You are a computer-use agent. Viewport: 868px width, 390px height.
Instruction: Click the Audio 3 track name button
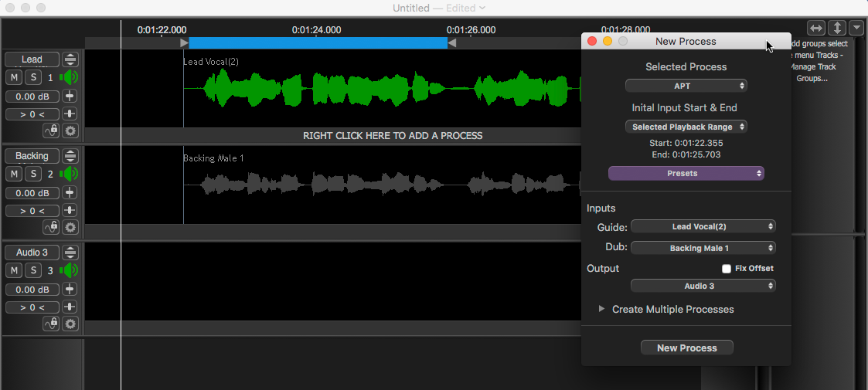click(32, 253)
